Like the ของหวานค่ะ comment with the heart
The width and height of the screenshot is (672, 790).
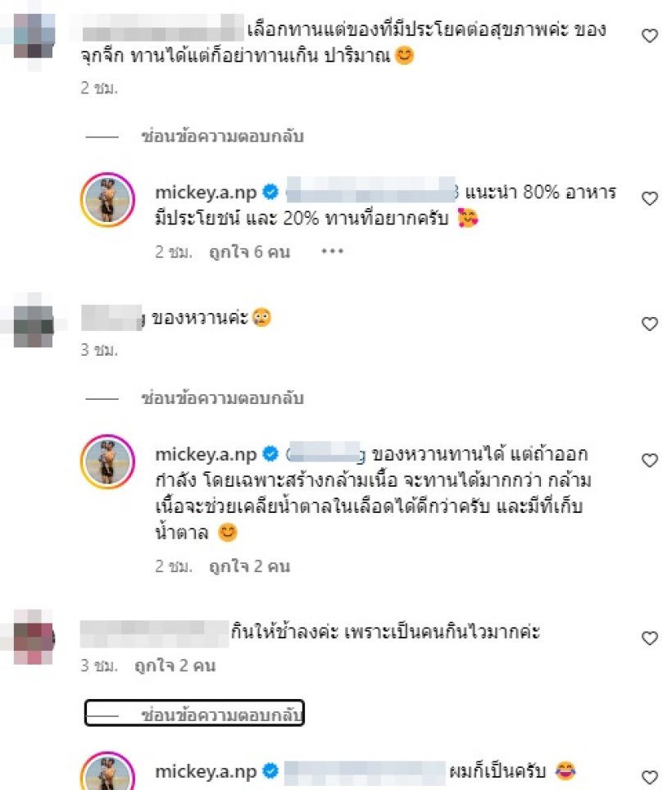650,324
